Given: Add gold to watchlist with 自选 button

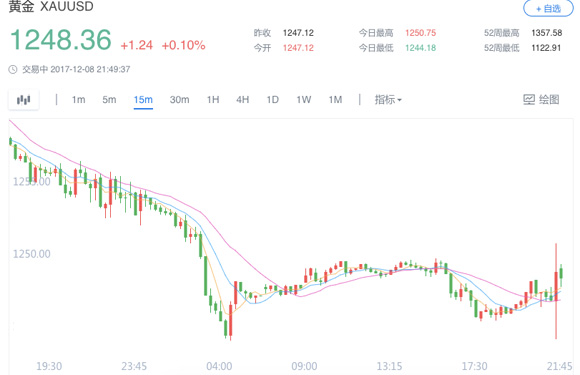Looking at the screenshot, I should [x=548, y=8].
